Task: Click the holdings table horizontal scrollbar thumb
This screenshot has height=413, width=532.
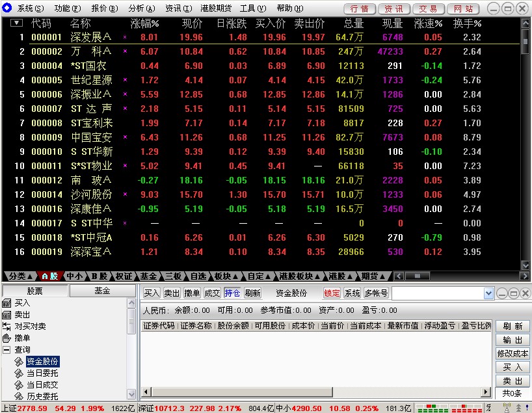Action: click(242, 392)
